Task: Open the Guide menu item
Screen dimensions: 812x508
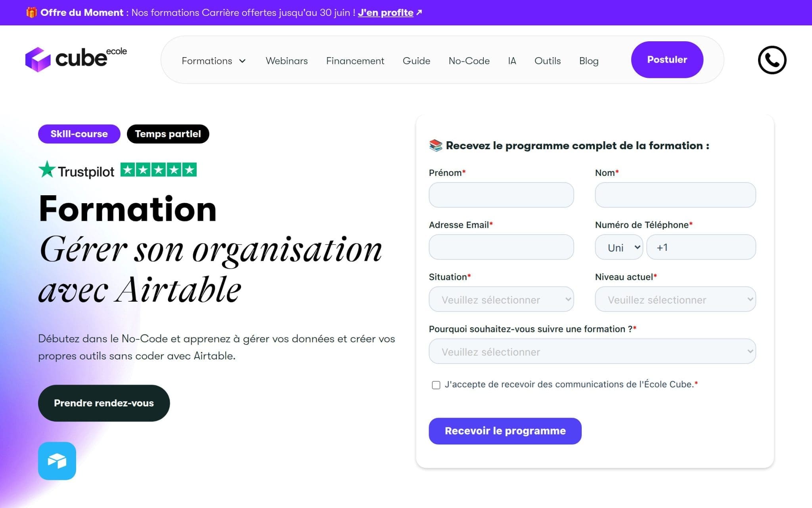Action: tap(416, 61)
